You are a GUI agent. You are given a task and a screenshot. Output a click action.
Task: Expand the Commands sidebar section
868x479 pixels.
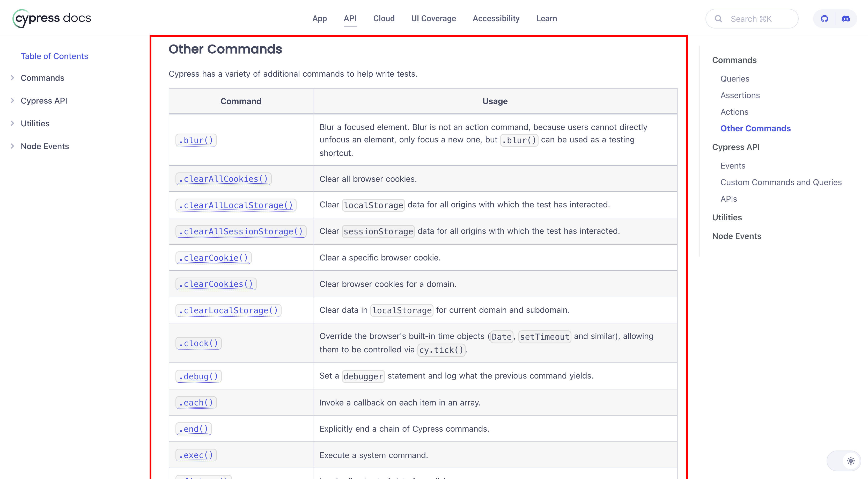(x=12, y=78)
